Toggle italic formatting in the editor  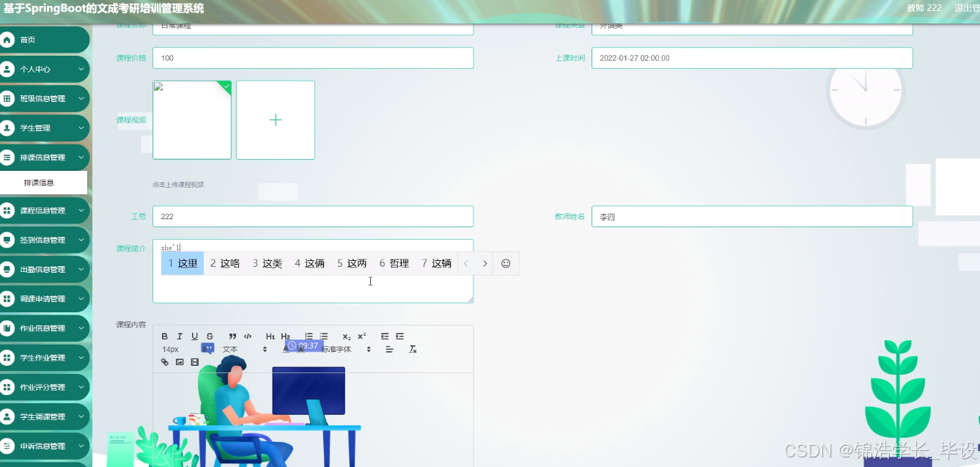180,337
